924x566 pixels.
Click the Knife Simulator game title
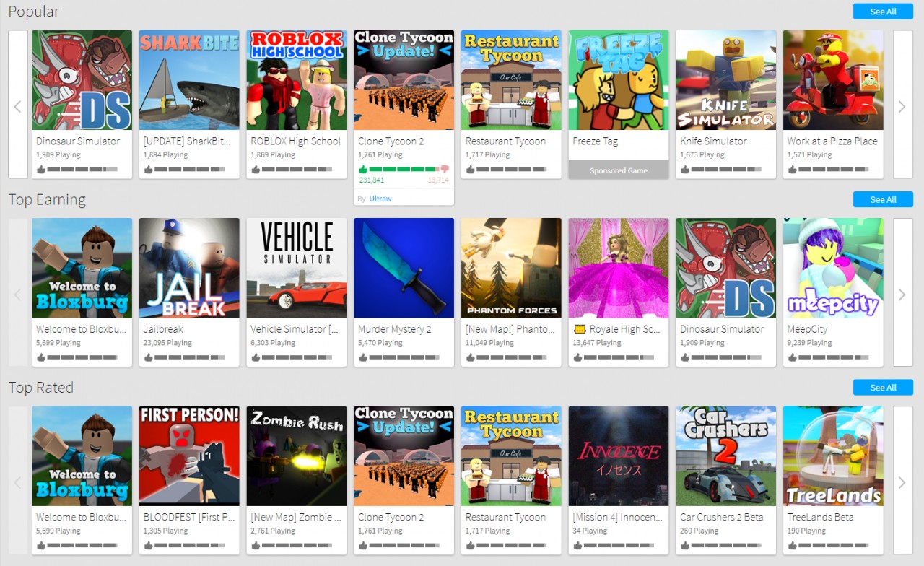tap(713, 141)
